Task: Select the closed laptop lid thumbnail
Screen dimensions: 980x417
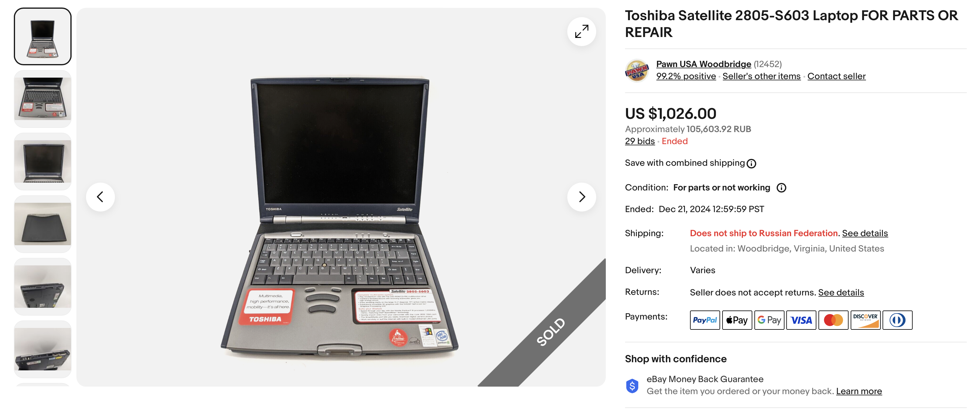Action: (x=43, y=224)
